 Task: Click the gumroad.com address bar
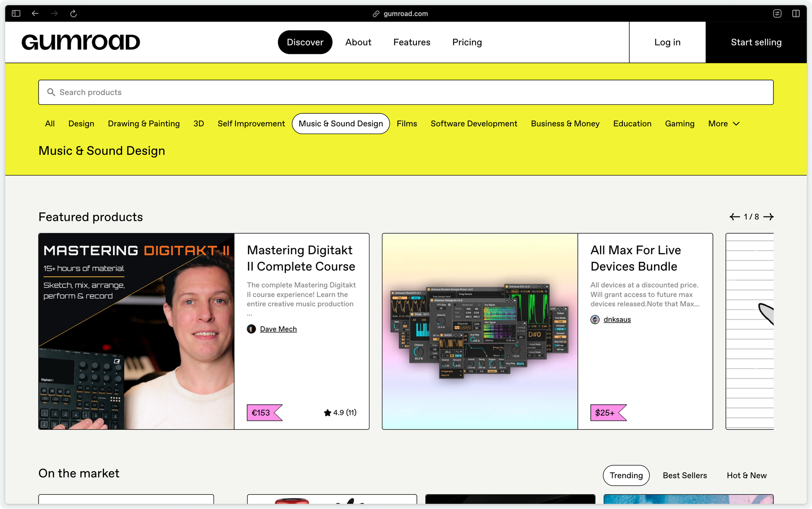406,14
